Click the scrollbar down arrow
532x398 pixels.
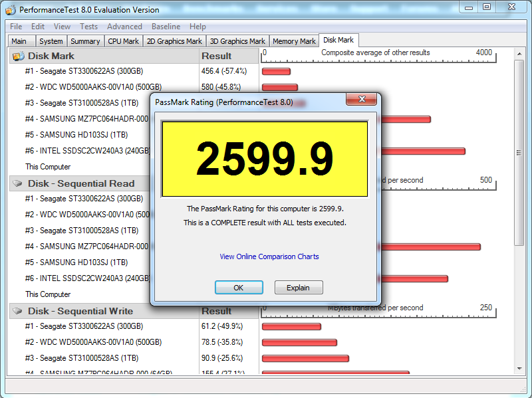pos(519,369)
